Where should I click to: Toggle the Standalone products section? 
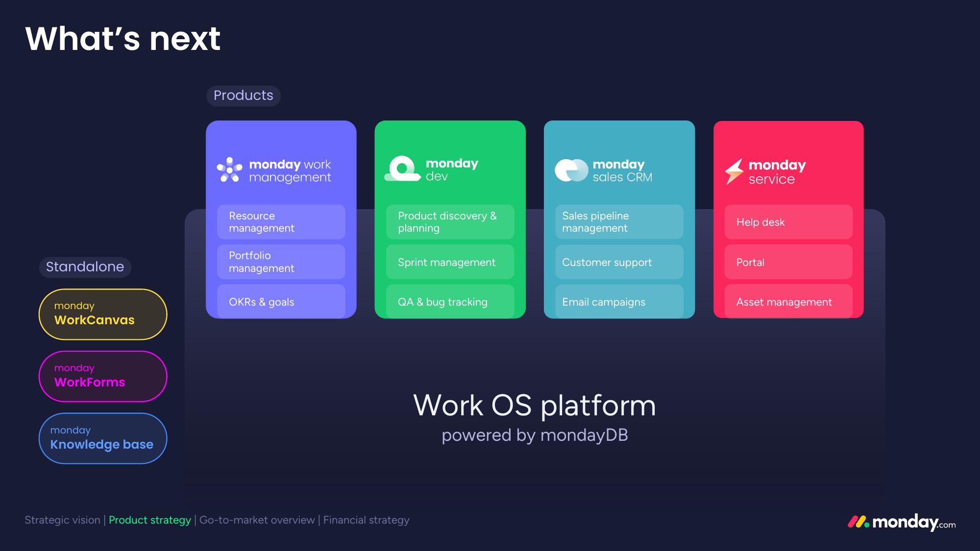[x=84, y=266]
